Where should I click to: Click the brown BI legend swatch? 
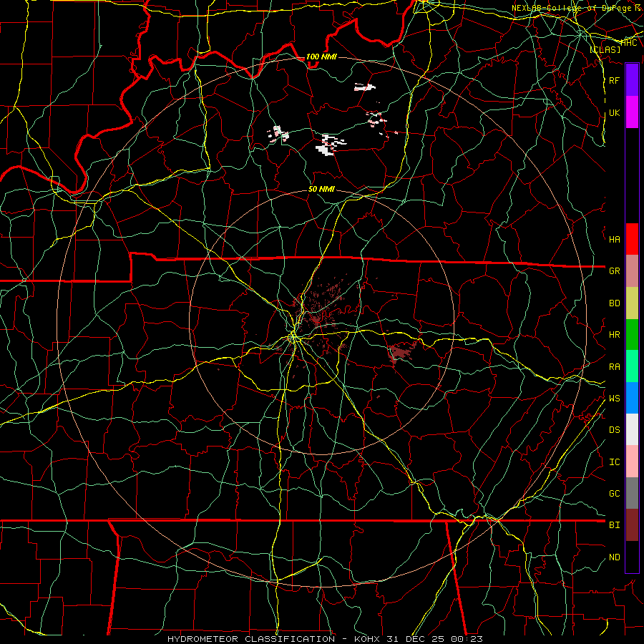coord(632,525)
